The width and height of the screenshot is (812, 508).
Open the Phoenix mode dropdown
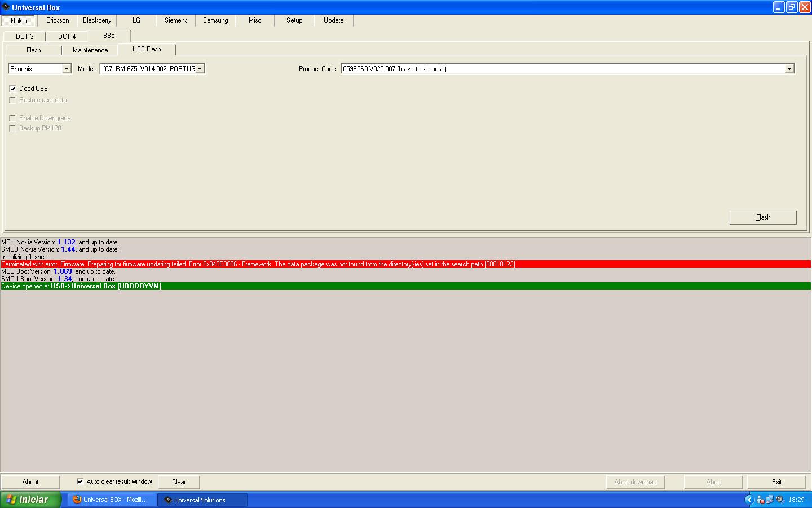point(67,69)
